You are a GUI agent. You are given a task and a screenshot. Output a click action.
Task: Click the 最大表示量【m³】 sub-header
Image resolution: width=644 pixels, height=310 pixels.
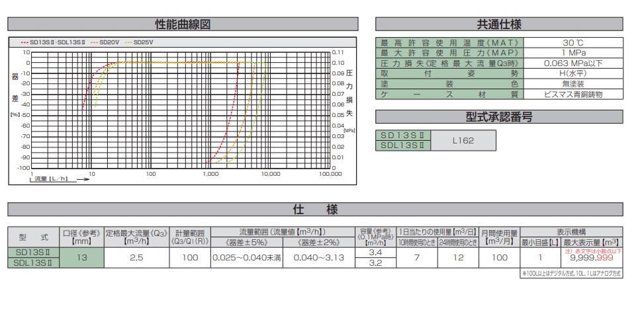click(592, 243)
